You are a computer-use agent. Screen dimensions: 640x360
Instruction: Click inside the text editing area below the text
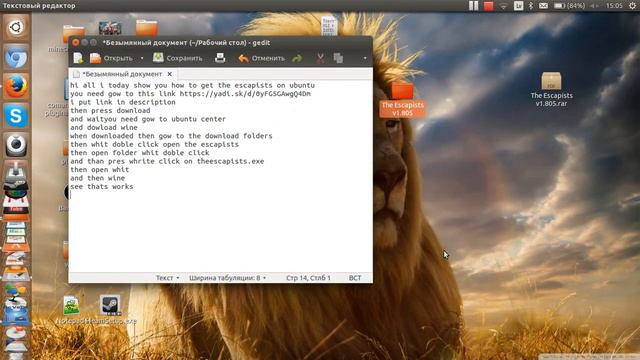[x=220, y=233]
